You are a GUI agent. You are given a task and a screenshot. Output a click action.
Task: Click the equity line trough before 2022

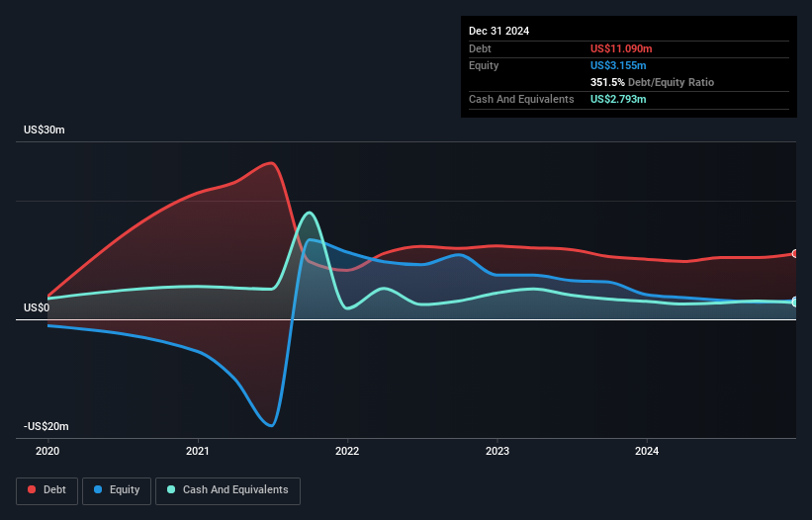(272, 425)
